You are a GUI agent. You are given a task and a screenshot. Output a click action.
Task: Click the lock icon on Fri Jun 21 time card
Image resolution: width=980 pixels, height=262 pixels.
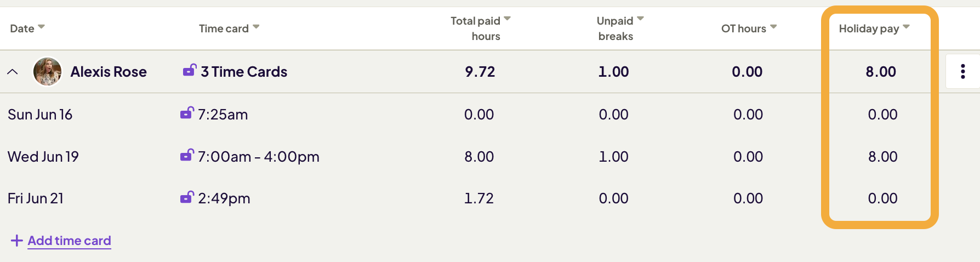point(187,197)
